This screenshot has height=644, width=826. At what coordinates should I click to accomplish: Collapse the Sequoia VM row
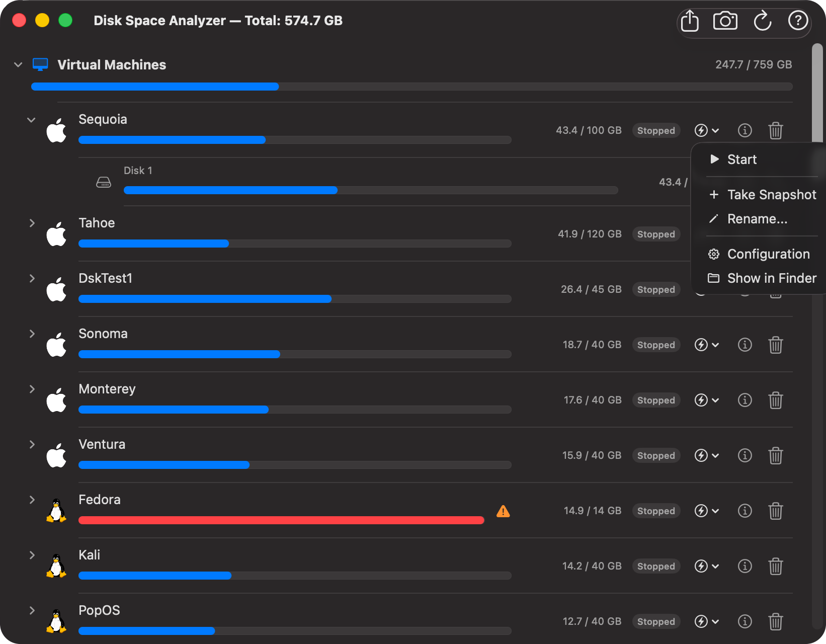pos(31,120)
